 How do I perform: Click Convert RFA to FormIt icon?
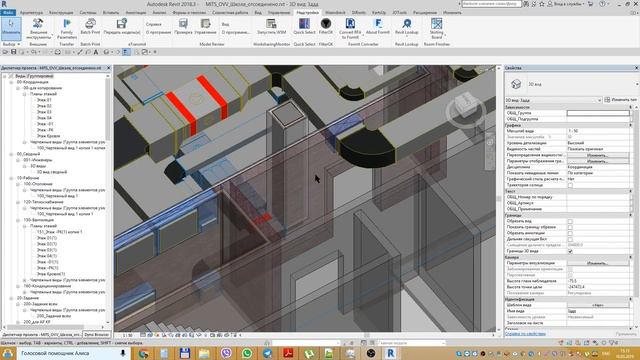click(350, 29)
